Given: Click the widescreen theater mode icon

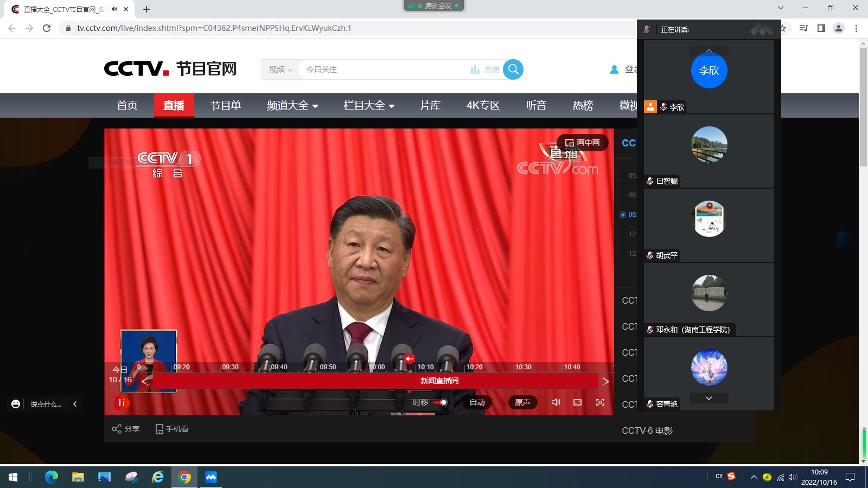Looking at the screenshot, I should 577,402.
